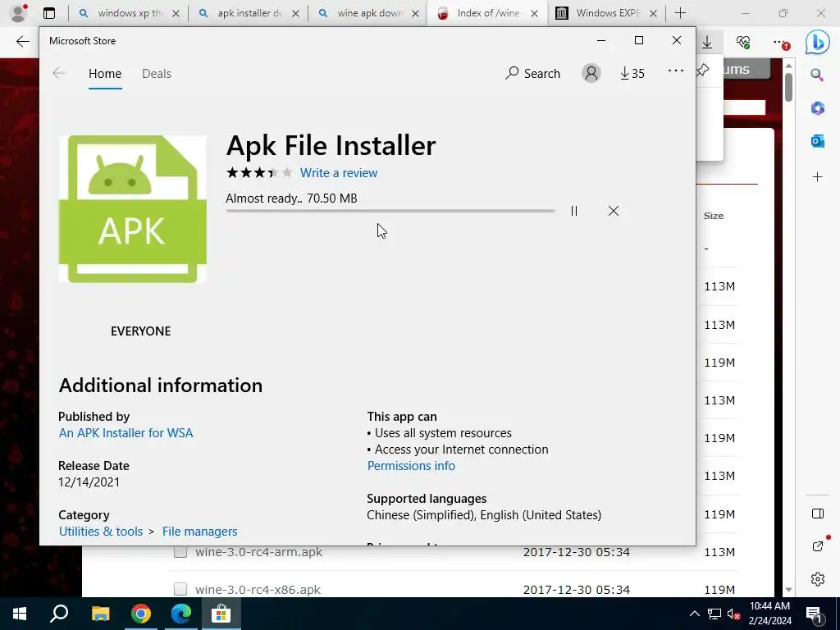Viewport: 840px width, 630px height.
Task: Open muted volume tray icon
Action: (733, 614)
